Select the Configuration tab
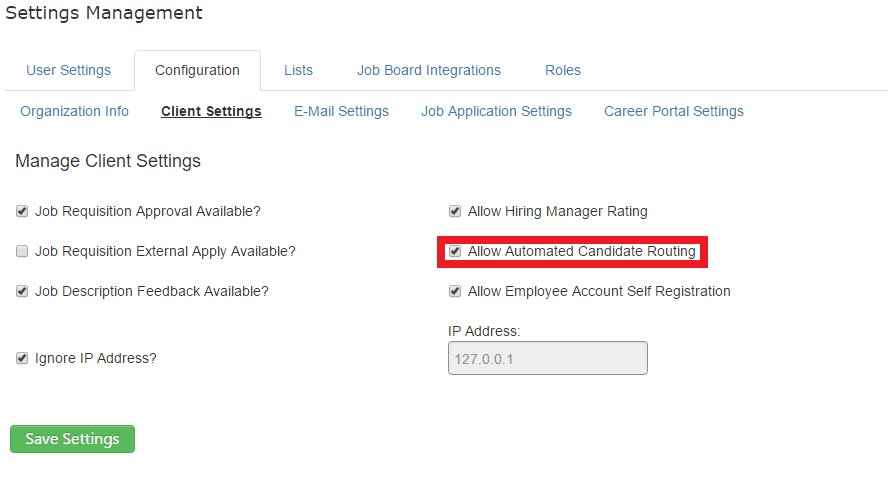The height and width of the screenshot is (484, 888). click(197, 70)
